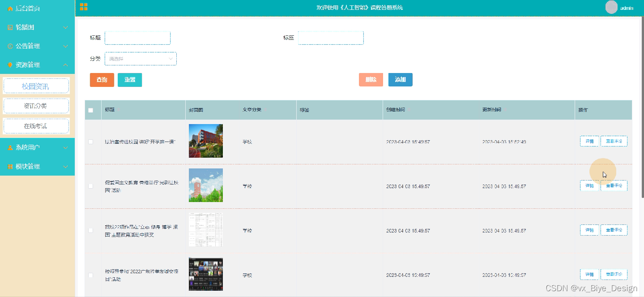Click the bulb icon beside 资源管理
Screen dimensions: 644x297
pyautogui.click(x=10, y=65)
